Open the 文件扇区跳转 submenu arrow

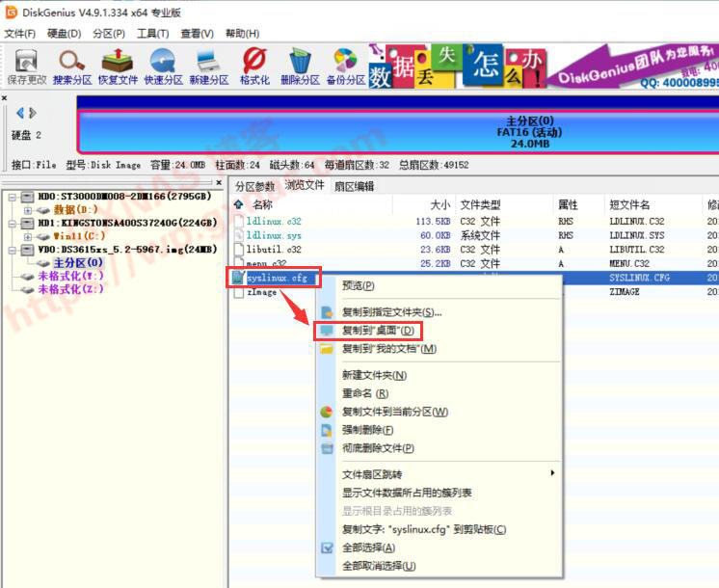coord(552,474)
